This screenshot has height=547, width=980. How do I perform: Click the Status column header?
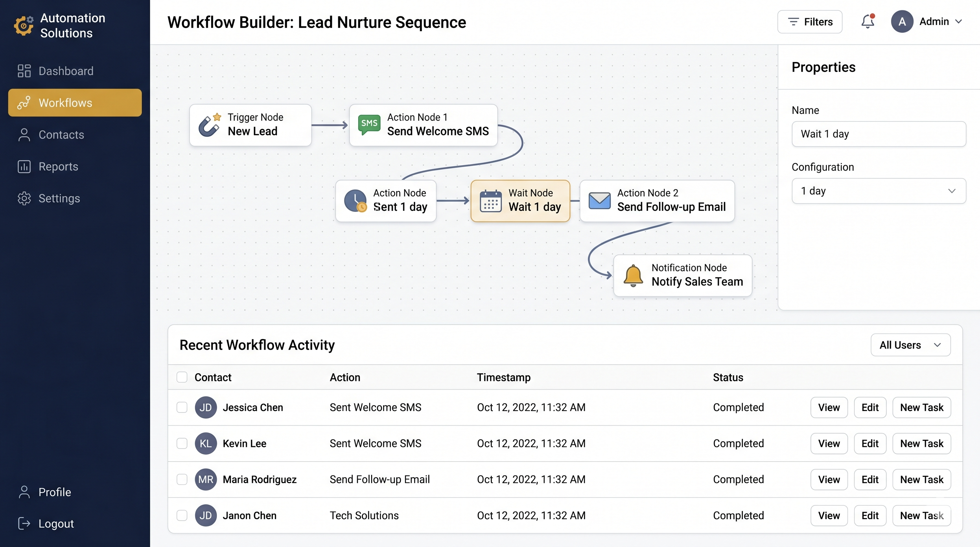click(728, 377)
